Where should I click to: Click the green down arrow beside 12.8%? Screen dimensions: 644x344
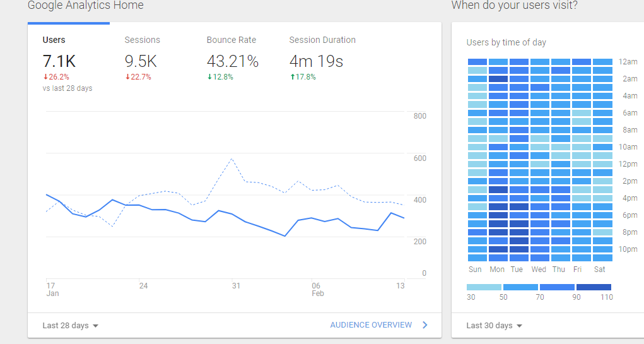209,77
